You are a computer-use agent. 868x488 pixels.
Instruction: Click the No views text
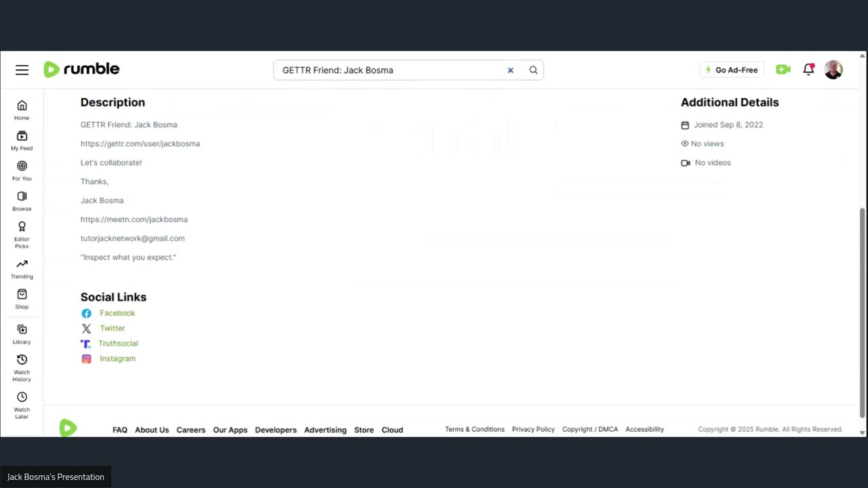tap(707, 144)
